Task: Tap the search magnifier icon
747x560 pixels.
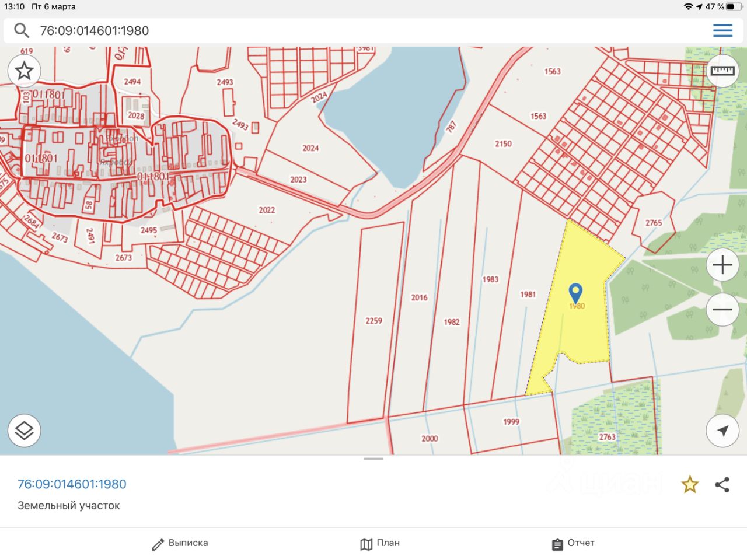Action: [x=22, y=30]
